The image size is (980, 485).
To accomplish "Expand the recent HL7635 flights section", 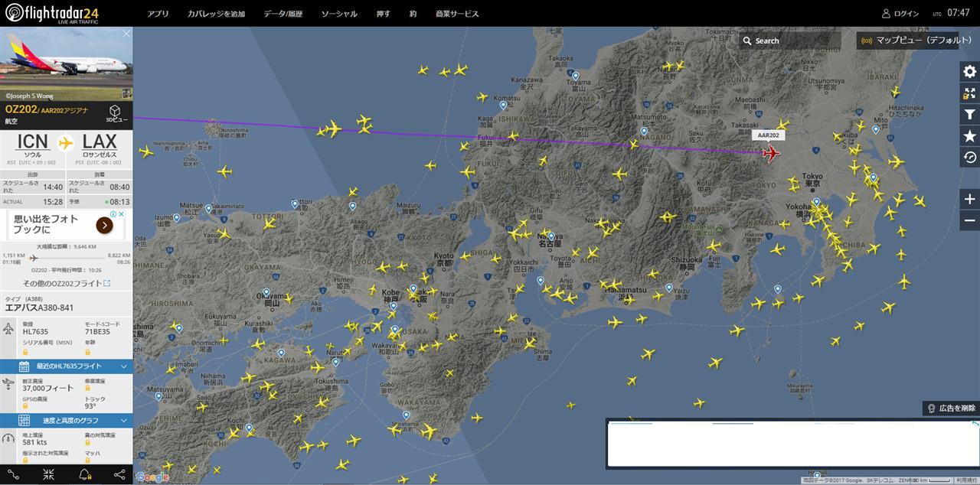I will 122,366.
